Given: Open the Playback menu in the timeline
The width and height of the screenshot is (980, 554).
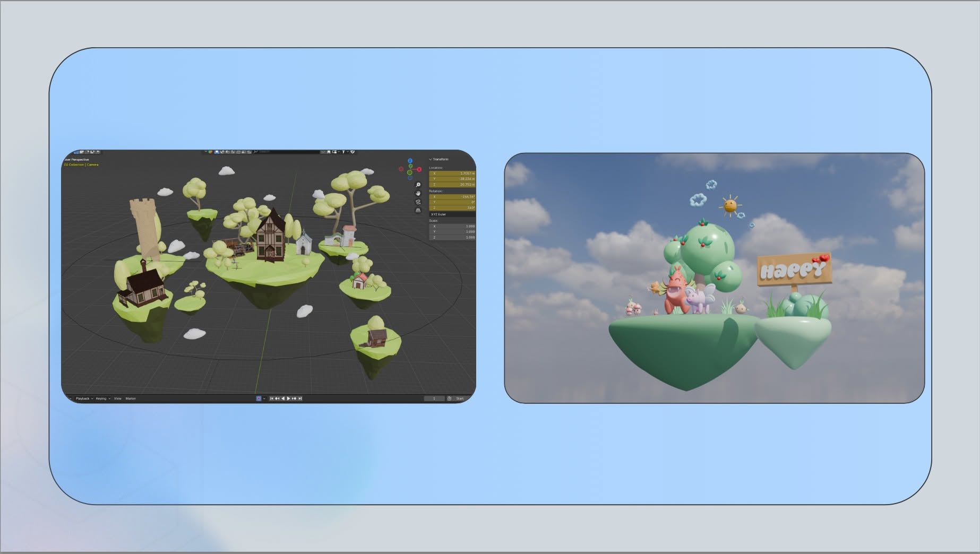Looking at the screenshot, I should (x=84, y=399).
